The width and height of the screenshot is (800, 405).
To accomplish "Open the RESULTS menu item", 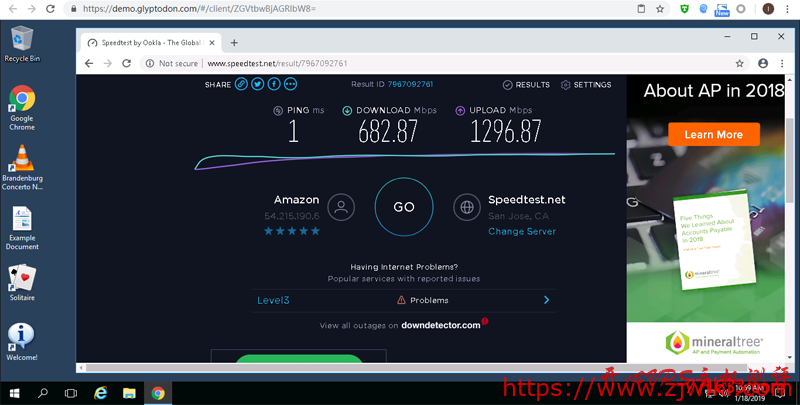I will click(525, 85).
